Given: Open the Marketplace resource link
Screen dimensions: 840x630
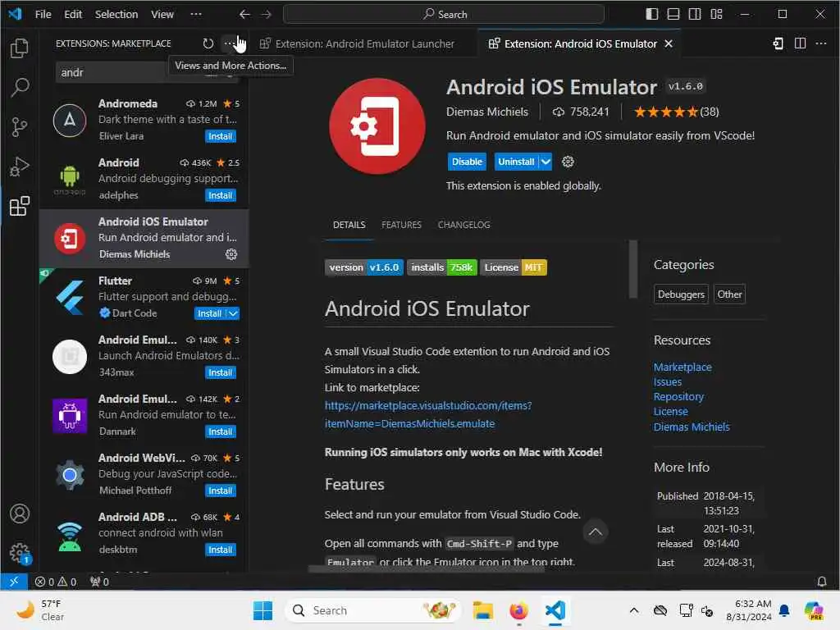Looking at the screenshot, I should [682, 367].
